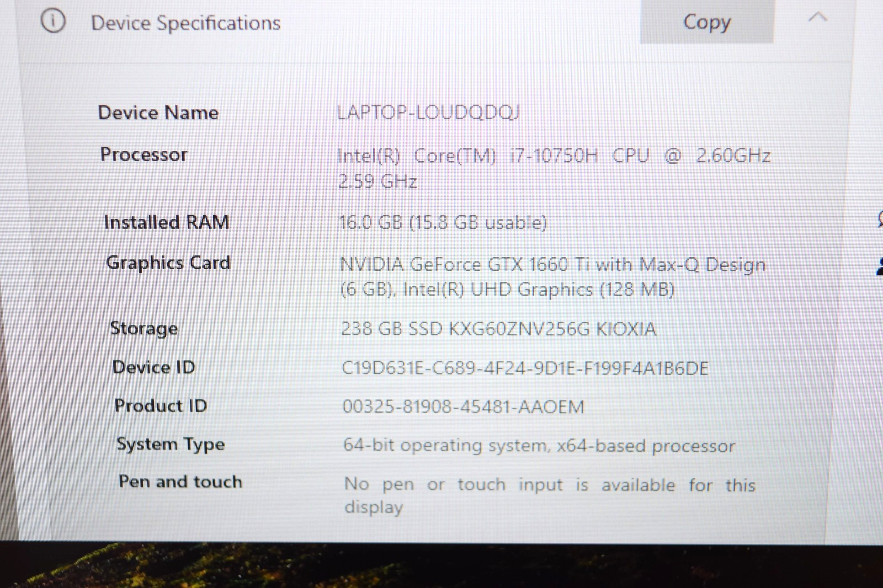Select the NVIDIA GeForce GTX 1660 Ti text
Image resolution: width=883 pixels, height=588 pixels.
pyautogui.click(x=552, y=276)
